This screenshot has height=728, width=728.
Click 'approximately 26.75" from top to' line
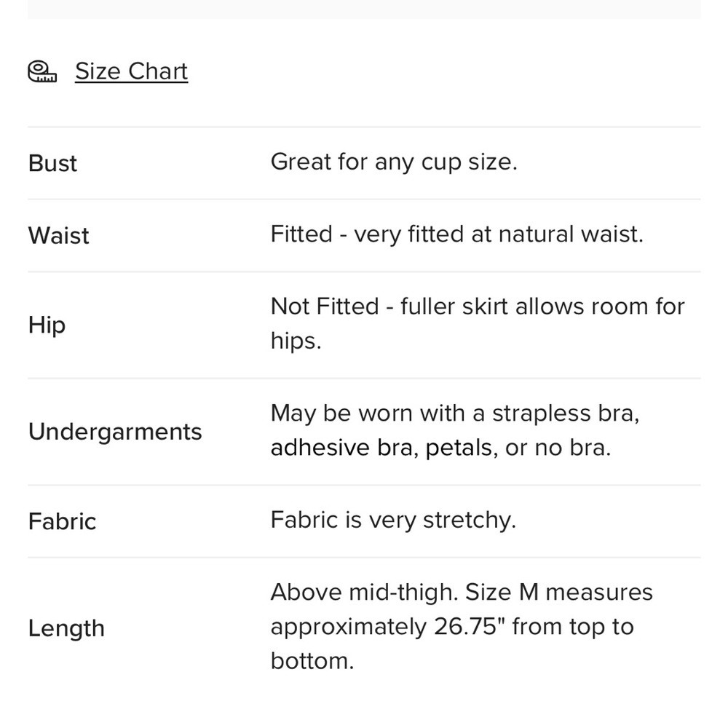(x=452, y=628)
